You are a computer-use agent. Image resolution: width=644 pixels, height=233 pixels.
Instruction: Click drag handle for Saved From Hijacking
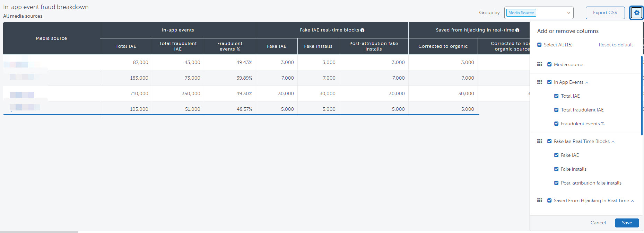coord(540,200)
